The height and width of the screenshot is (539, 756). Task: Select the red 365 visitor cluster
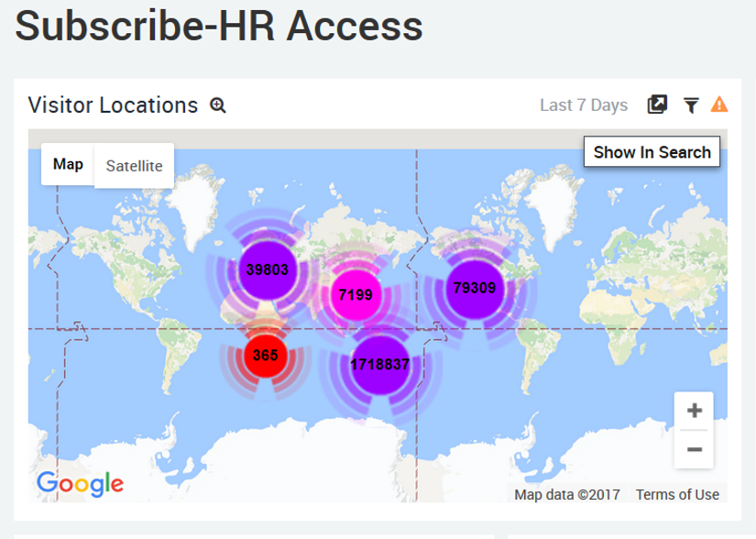tap(265, 355)
